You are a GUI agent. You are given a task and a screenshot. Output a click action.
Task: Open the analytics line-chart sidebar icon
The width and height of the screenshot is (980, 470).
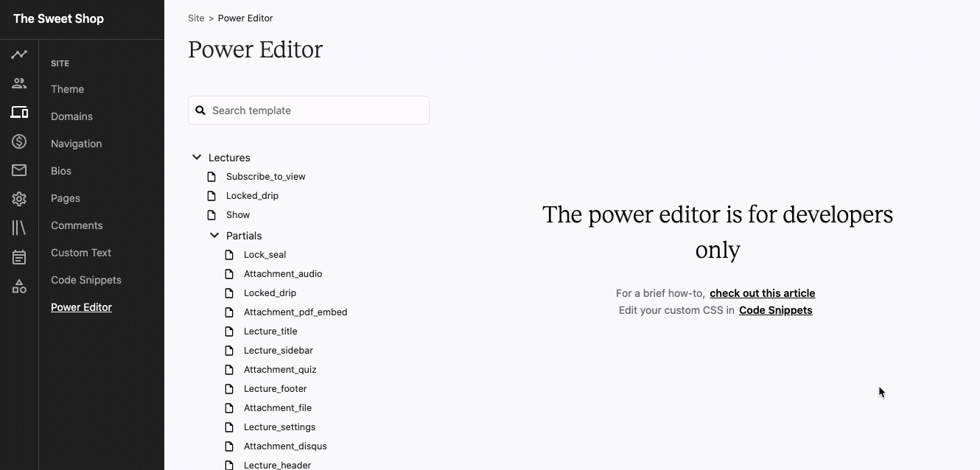click(19, 55)
